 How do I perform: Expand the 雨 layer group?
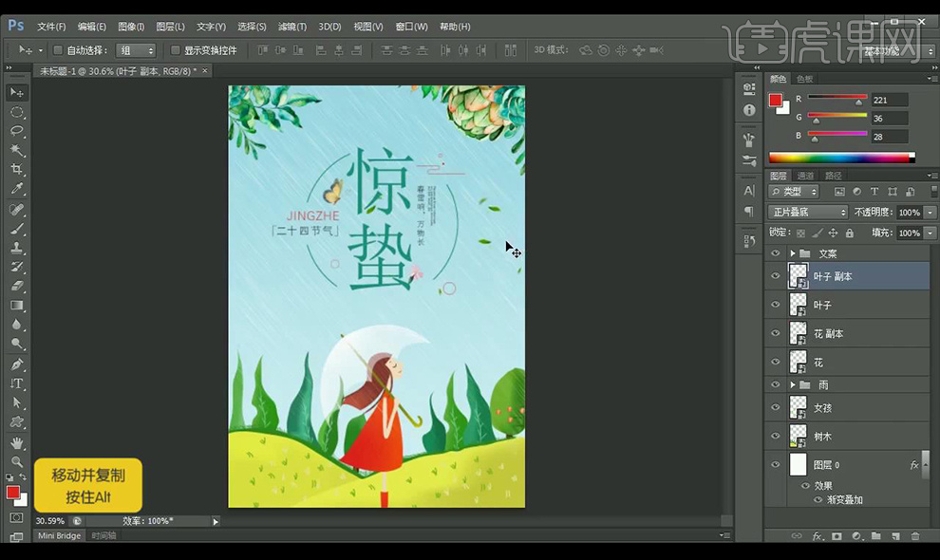tap(793, 384)
